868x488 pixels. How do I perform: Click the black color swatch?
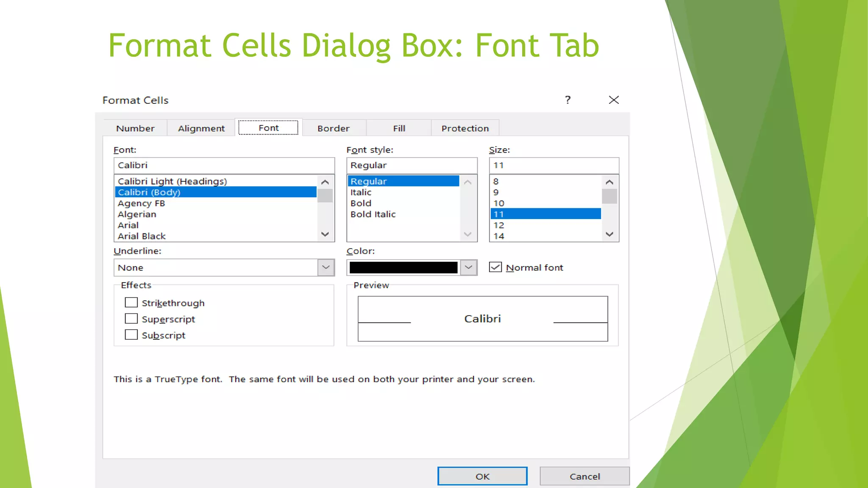click(403, 267)
